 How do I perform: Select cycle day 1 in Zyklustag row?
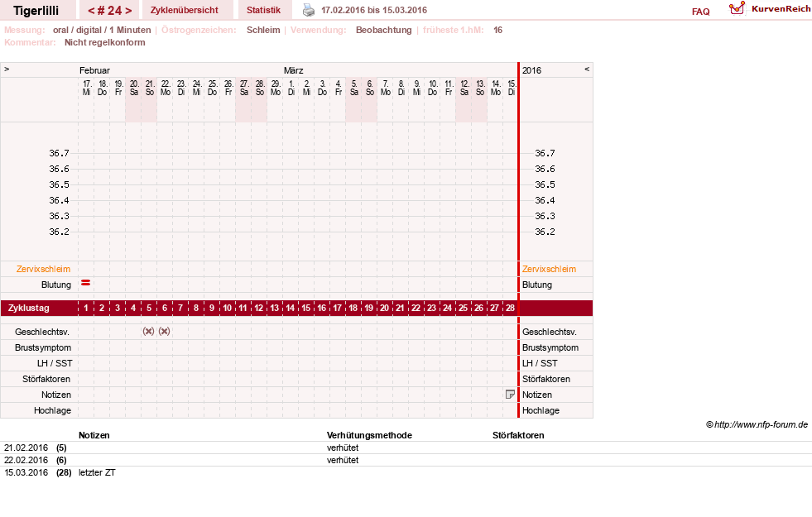86,308
